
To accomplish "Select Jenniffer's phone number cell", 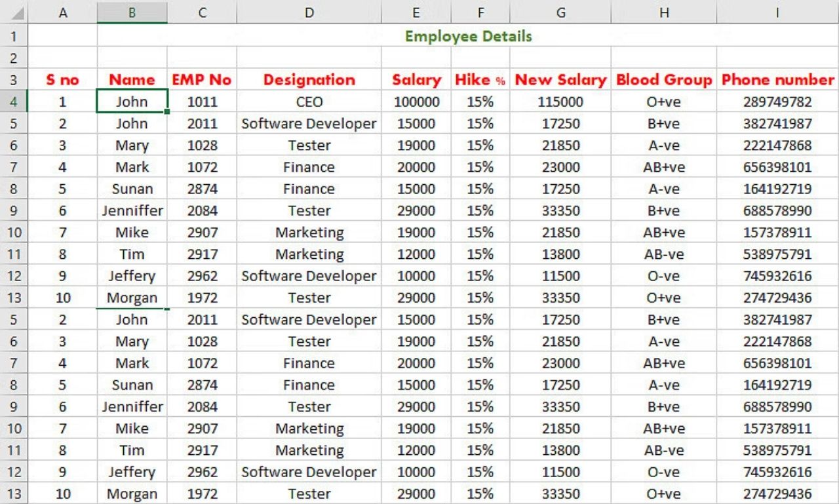I will pos(777,210).
